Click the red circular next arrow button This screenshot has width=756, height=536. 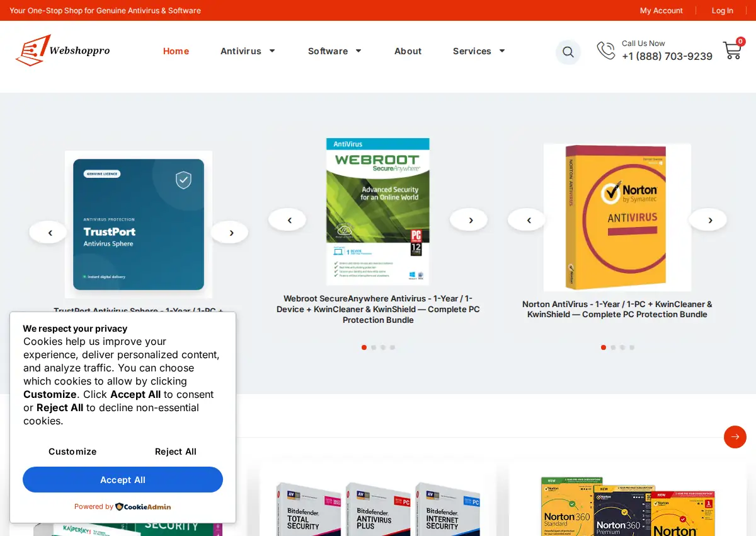(735, 437)
